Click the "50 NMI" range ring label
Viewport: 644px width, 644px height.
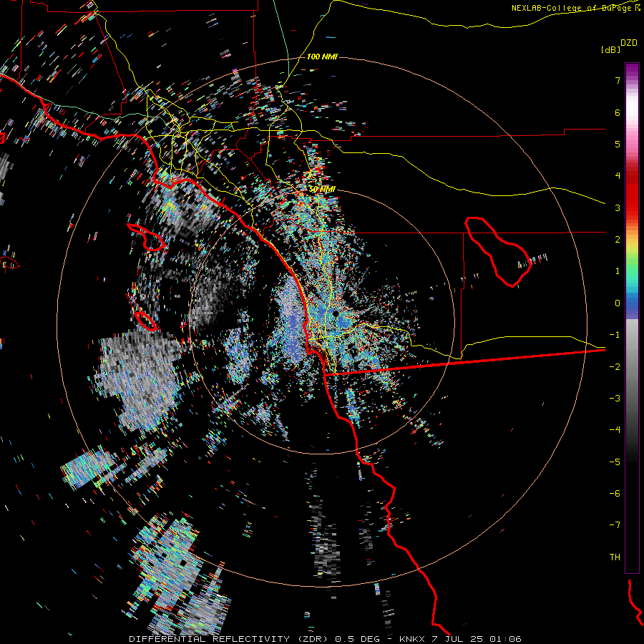(x=322, y=190)
